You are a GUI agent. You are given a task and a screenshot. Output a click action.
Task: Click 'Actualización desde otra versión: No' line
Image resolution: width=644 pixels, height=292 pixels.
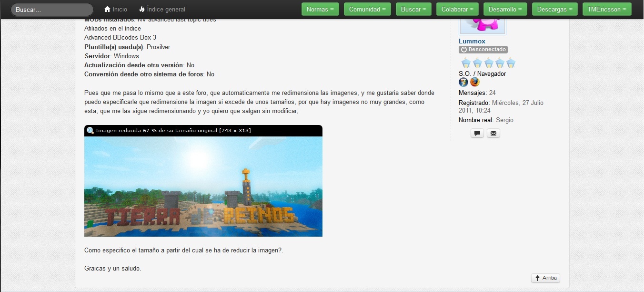click(139, 65)
